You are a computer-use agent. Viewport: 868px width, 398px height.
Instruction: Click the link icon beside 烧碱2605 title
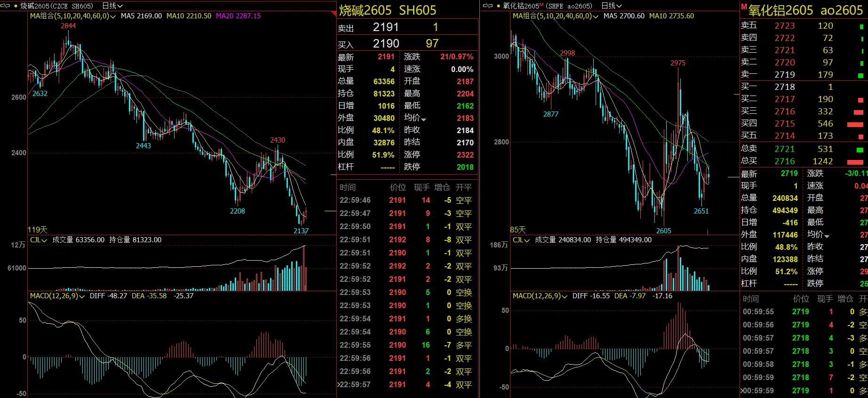click(5, 6)
